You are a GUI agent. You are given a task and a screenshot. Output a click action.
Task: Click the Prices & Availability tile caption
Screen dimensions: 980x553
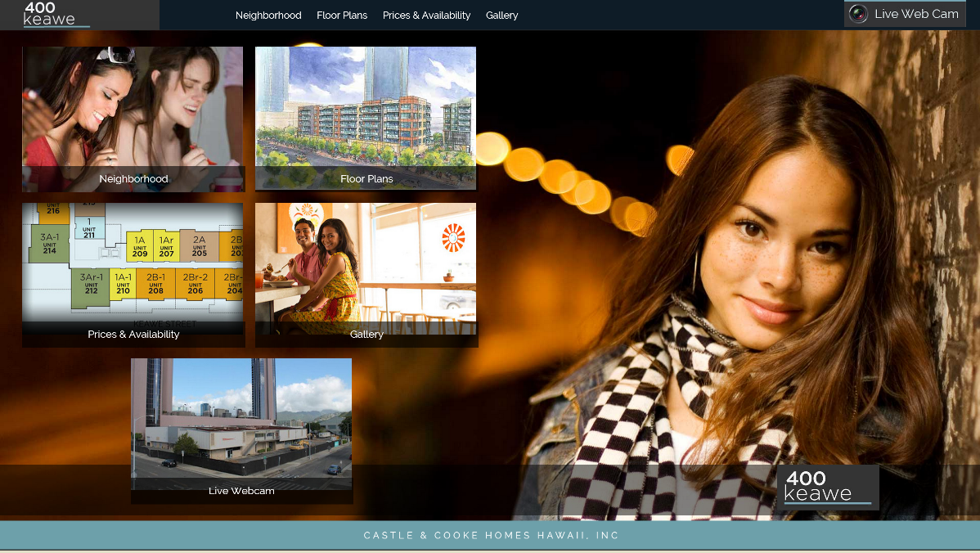tap(134, 335)
